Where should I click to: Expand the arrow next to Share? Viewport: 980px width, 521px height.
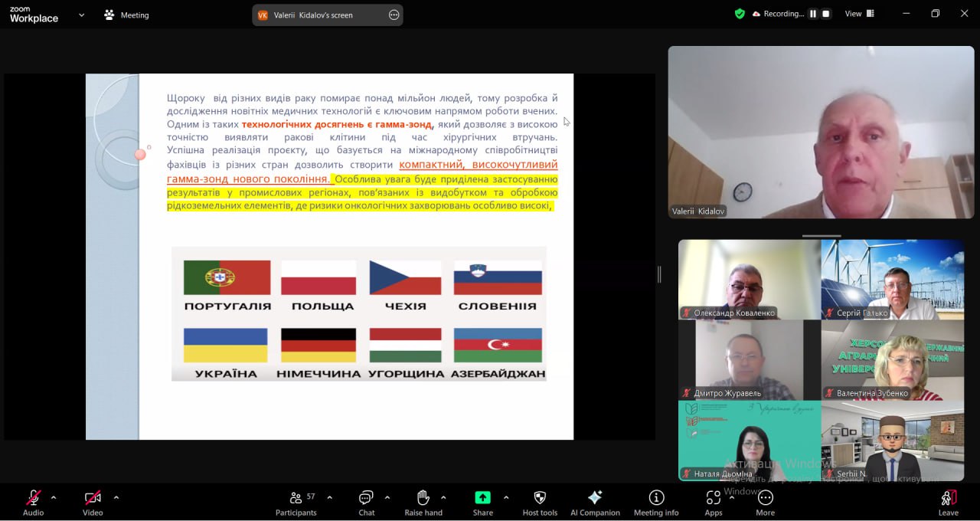pyautogui.click(x=506, y=497)
